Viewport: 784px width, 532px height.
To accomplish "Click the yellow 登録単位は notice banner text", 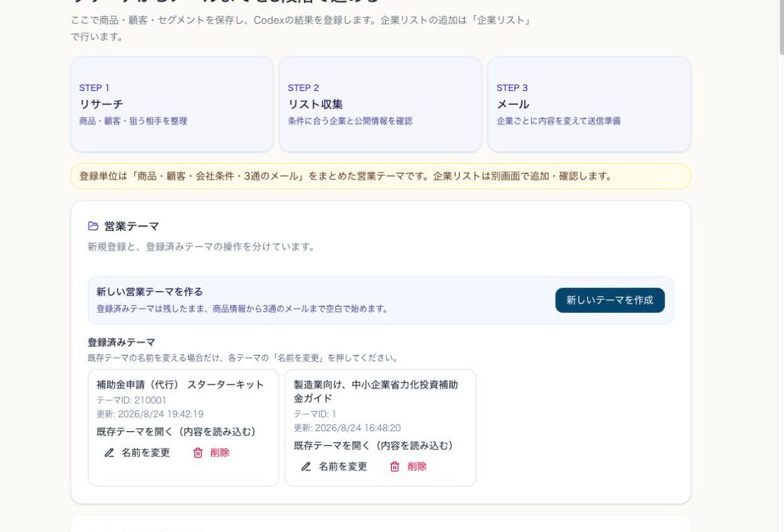I will pos(346,176).
